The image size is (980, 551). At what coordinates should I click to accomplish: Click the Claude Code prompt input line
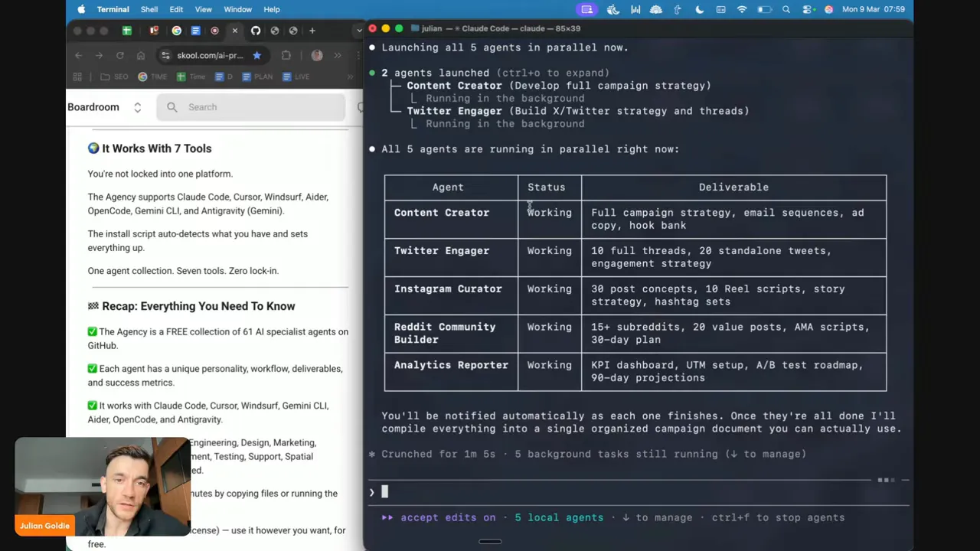[x=639, y=492]
